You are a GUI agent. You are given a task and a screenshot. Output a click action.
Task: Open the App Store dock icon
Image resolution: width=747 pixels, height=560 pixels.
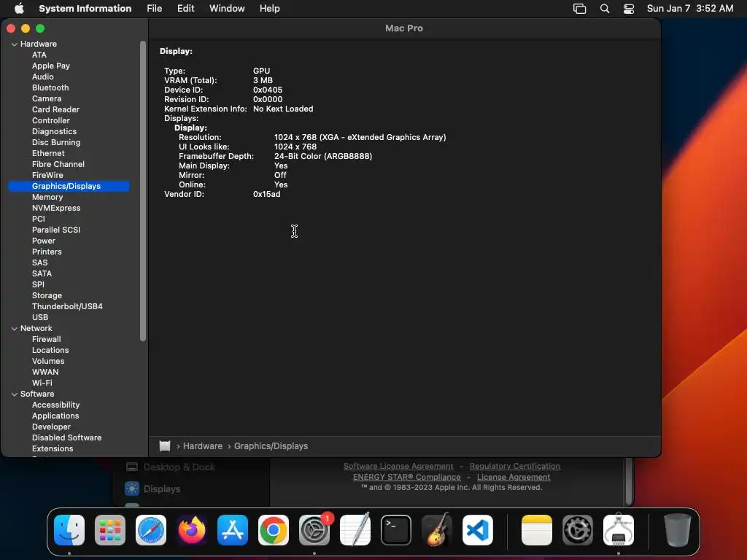pyautogui.click(x=233, y=530)
